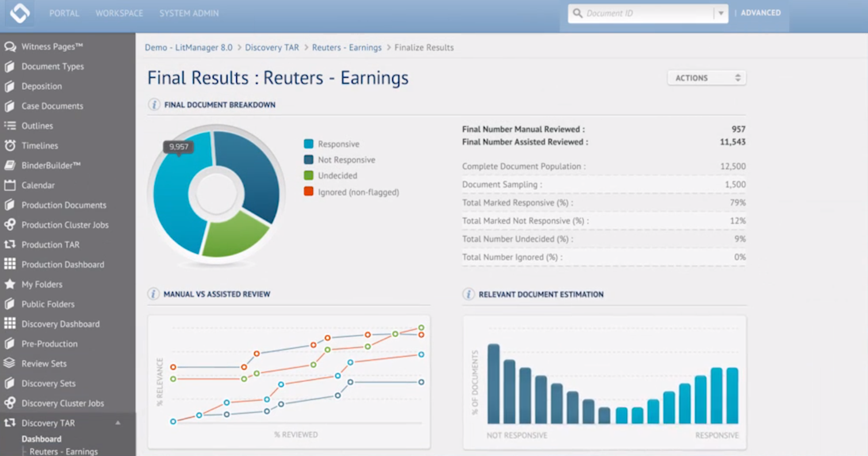Click the Calendar icon in sidebar
868x456 pixels.
pyautogui.click(x=10, y=185)
